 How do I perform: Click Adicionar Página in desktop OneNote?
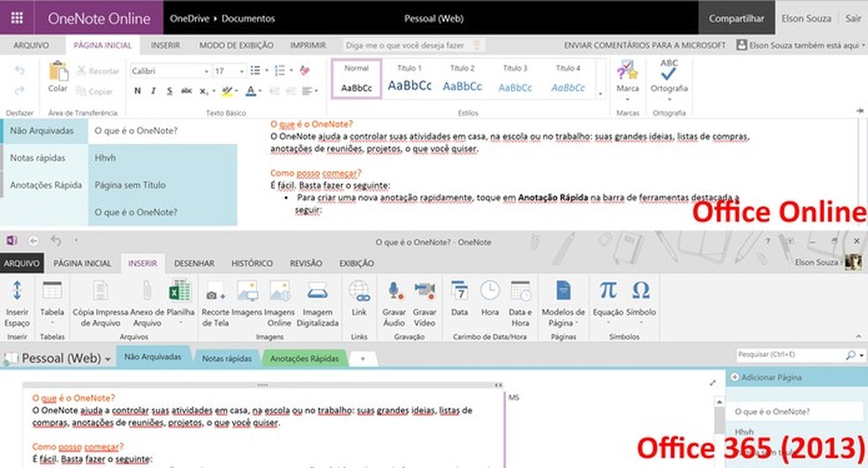[x=767, y=377]
